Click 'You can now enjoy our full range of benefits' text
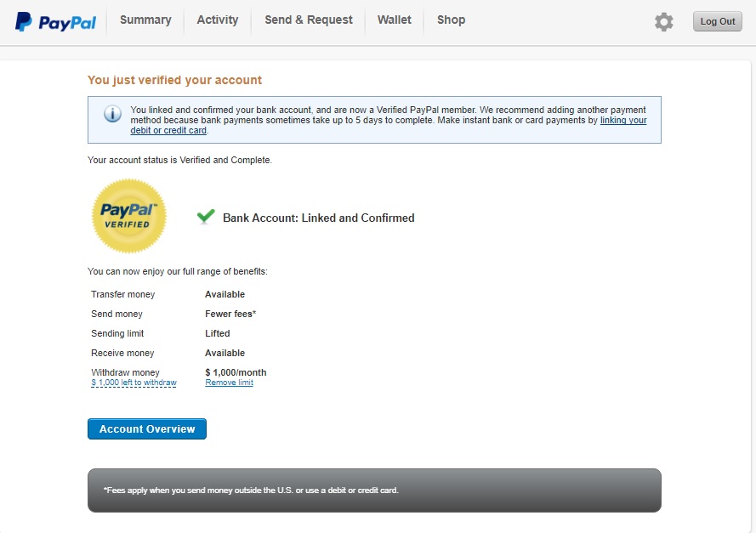The width and height of the screenshot is (756, 533). [x=178, y=272]
